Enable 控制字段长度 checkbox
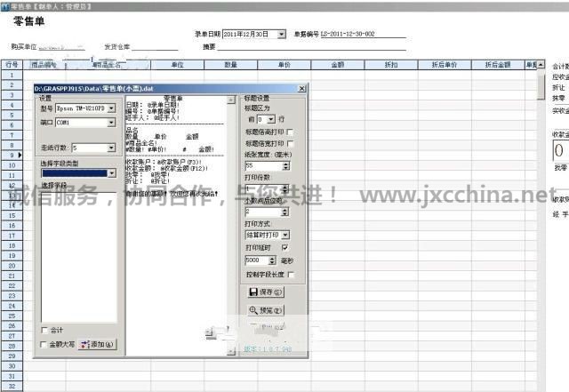The height and width of the screenshot is (392, 569). pos(291,275)
